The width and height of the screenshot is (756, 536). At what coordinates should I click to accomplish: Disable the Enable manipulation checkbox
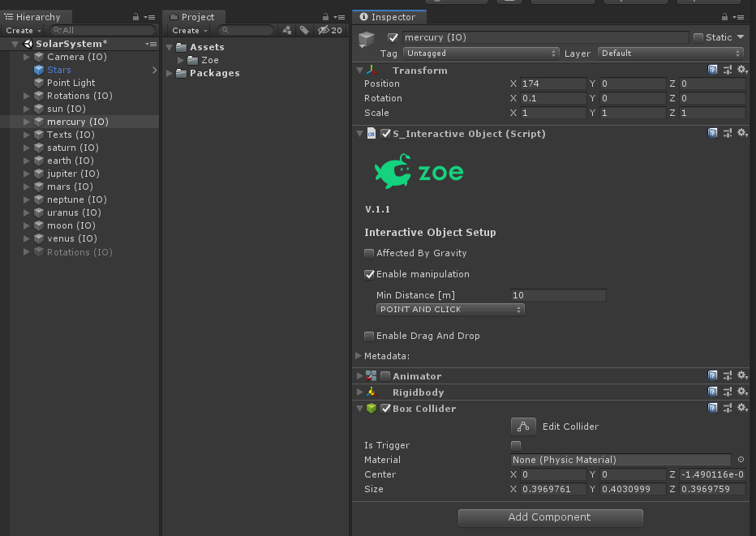tap(369, 274)
